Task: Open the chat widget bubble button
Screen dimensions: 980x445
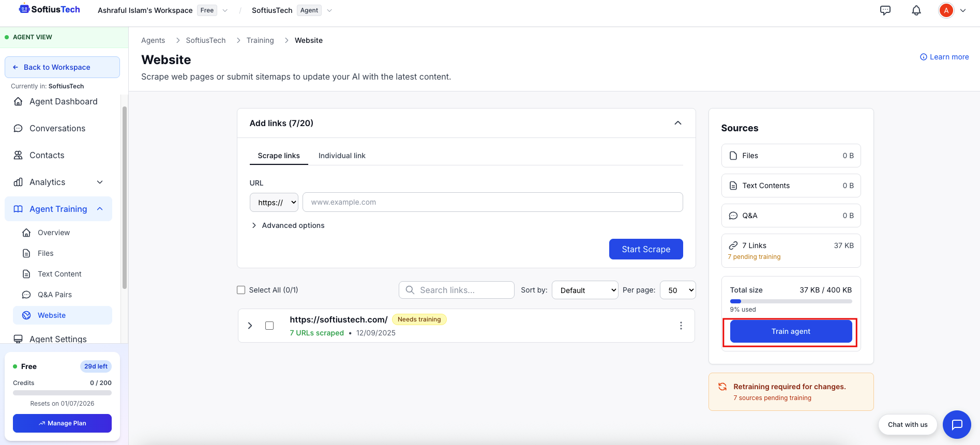Action: point(957,424)
